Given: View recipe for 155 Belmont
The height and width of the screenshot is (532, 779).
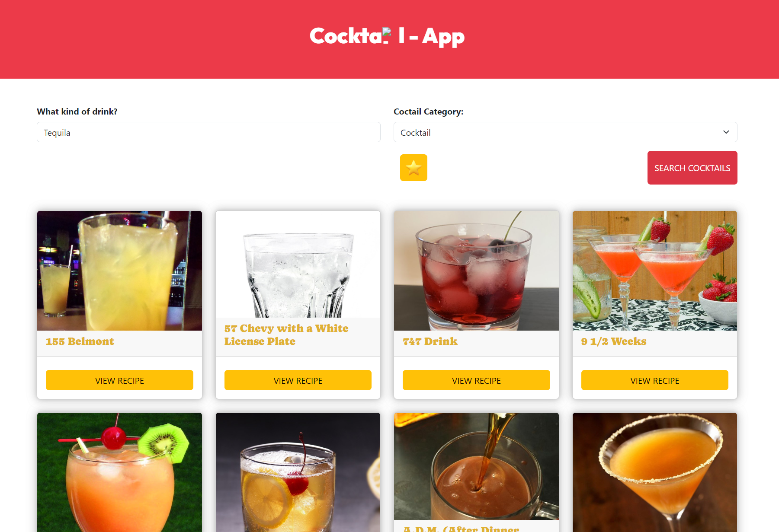Looking at the screenshot, I should 119,380.
